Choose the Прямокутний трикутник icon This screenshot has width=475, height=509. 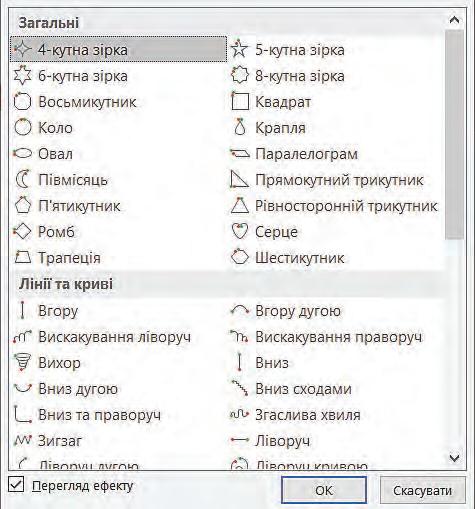coord(239,179)
